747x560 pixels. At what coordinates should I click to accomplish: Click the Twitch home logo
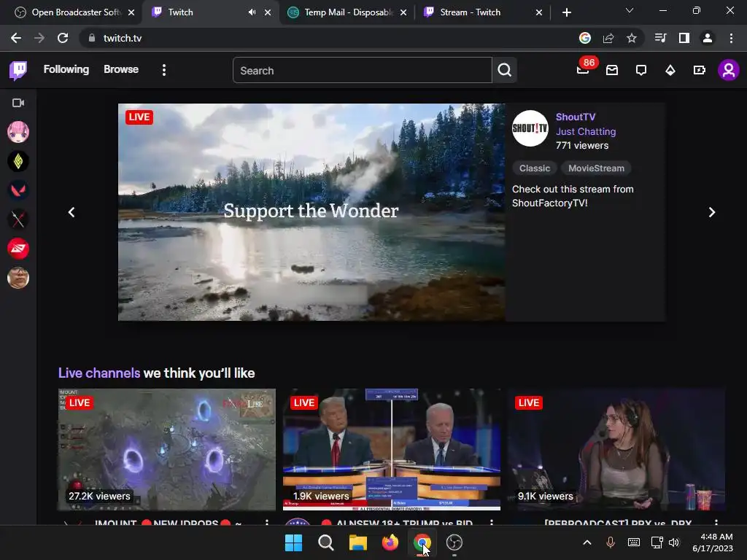[18, 71]
